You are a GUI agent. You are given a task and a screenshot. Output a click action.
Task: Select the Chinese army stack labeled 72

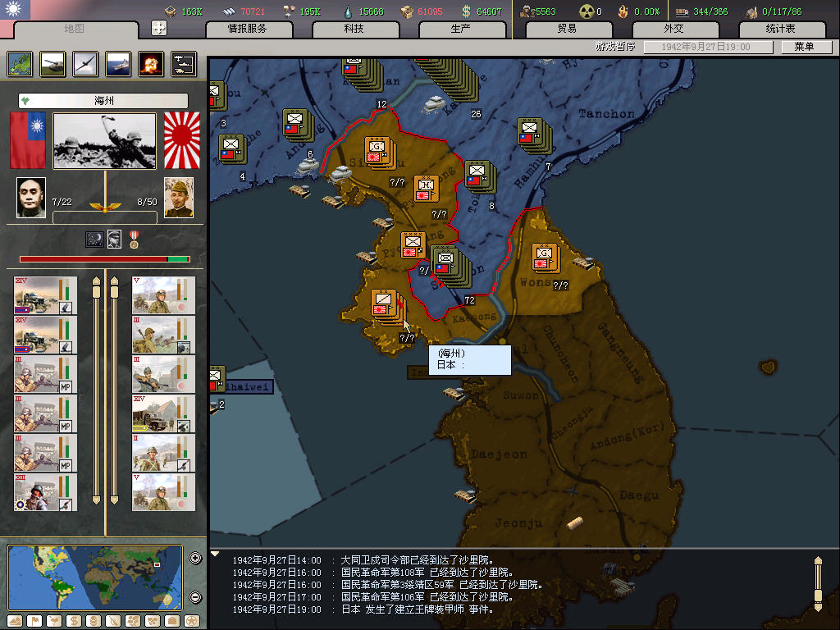(x=450, y=267)
